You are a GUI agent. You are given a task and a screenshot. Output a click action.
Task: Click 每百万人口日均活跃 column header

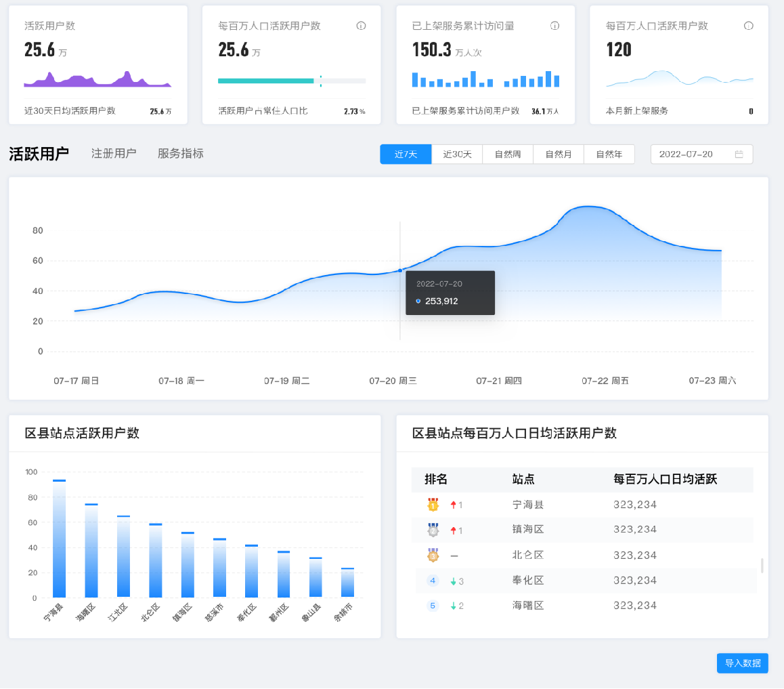665,480
